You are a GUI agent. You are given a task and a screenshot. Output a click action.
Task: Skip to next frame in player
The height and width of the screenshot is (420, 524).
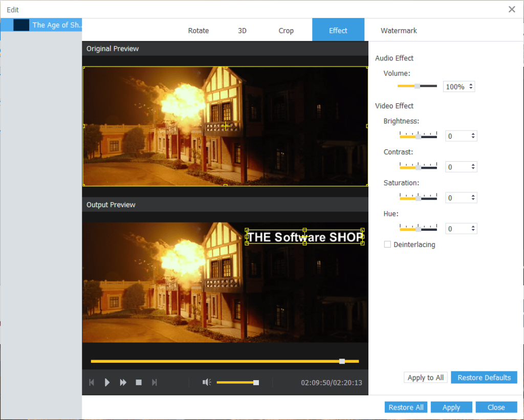(x=154, y=382)
